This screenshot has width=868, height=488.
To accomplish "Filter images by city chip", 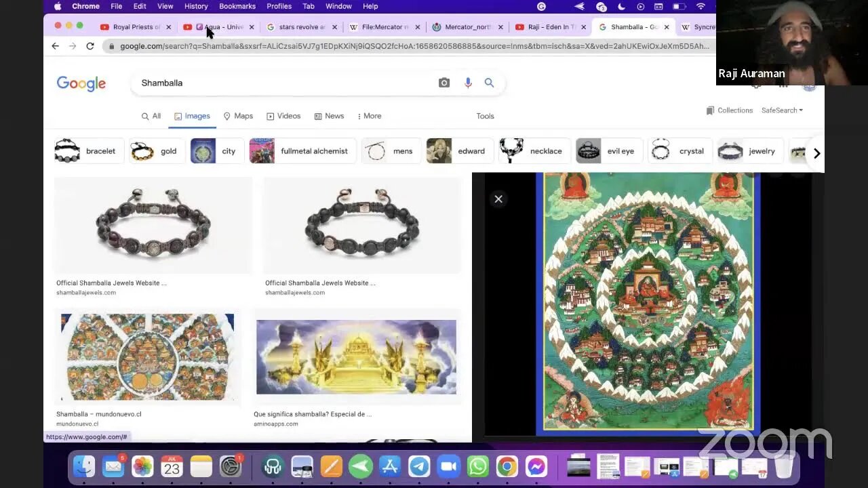I will click(216, 151).
